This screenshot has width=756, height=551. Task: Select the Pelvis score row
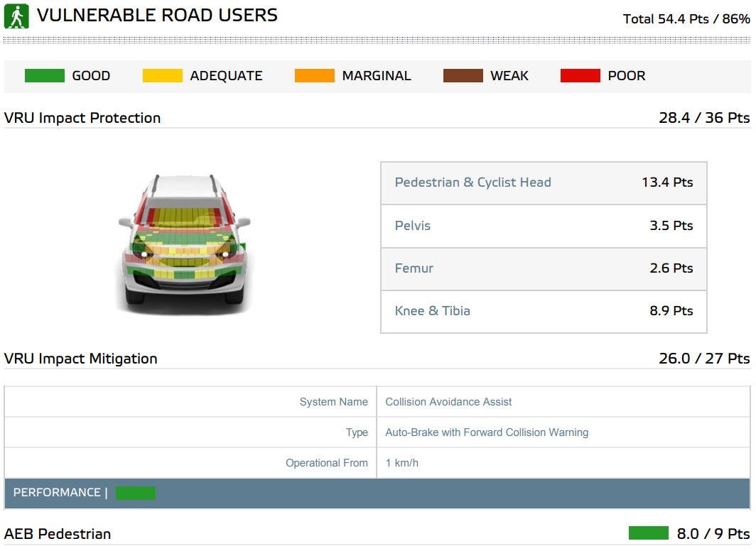coord(544,226)
